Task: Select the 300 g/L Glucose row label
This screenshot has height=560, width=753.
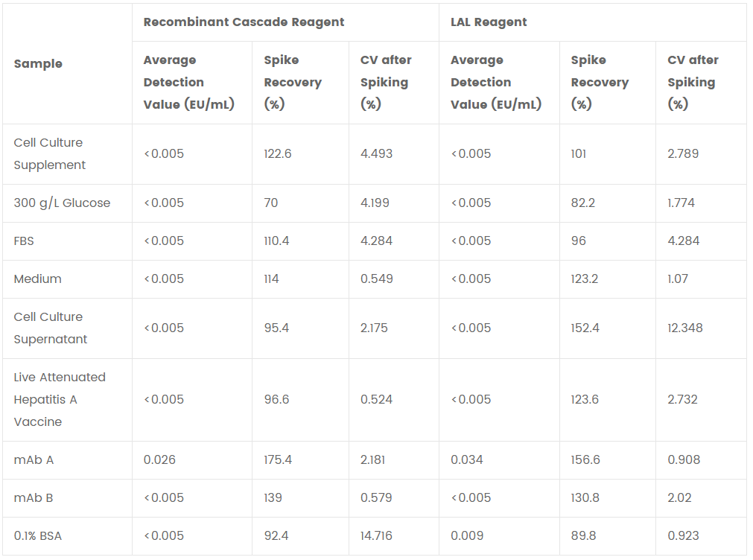Action: (x=62, y=203)
